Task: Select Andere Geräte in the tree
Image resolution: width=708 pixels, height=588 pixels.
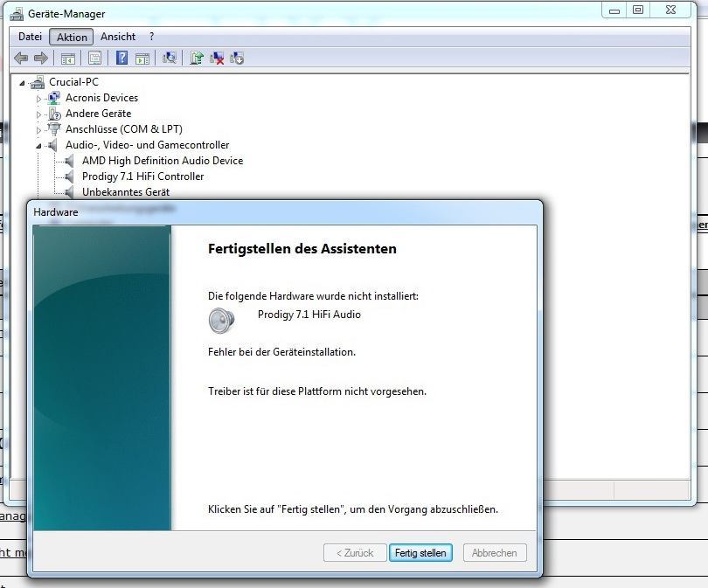Action: coord(99,114)
